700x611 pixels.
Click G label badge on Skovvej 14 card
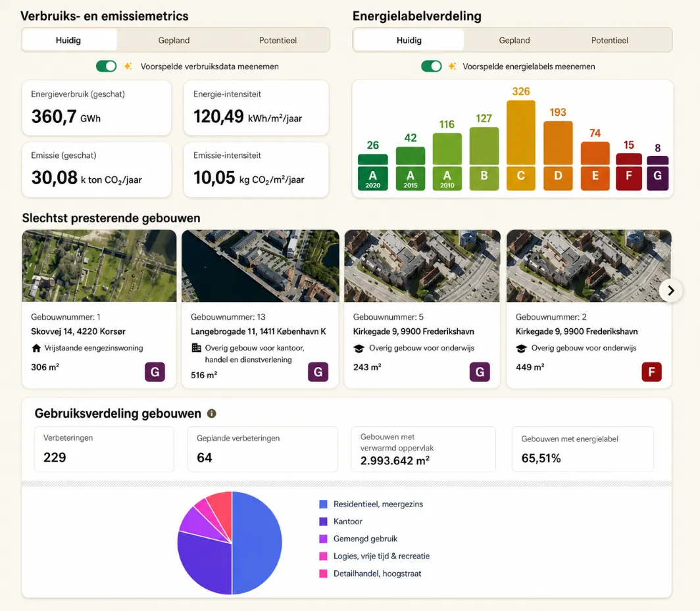155,372
